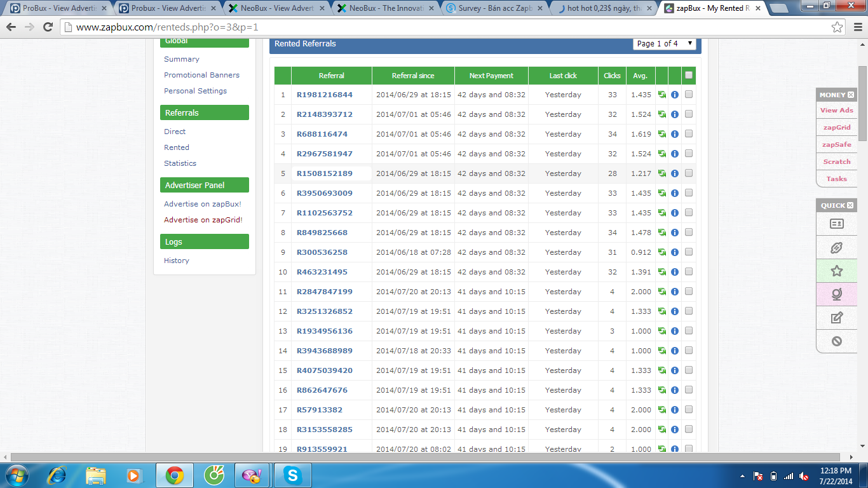The image size is (868, 488).
Task: Open the 'Page 1 of 4' dropdown
Action: pyautogui.click(x=665, y=43)
